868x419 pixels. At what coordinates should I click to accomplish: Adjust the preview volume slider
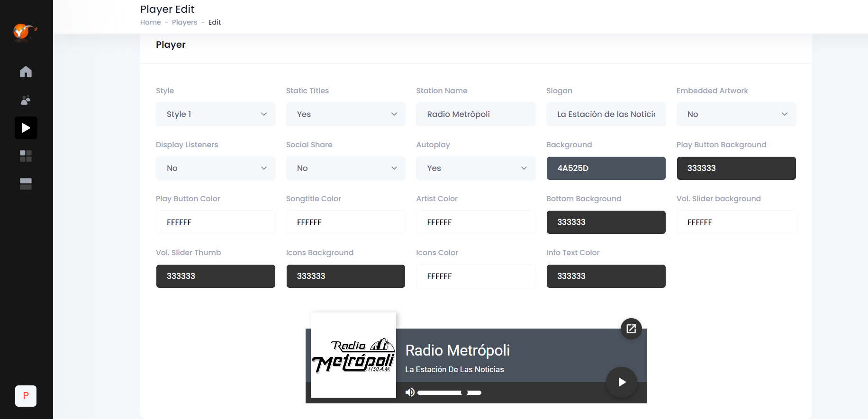point(449,392)
